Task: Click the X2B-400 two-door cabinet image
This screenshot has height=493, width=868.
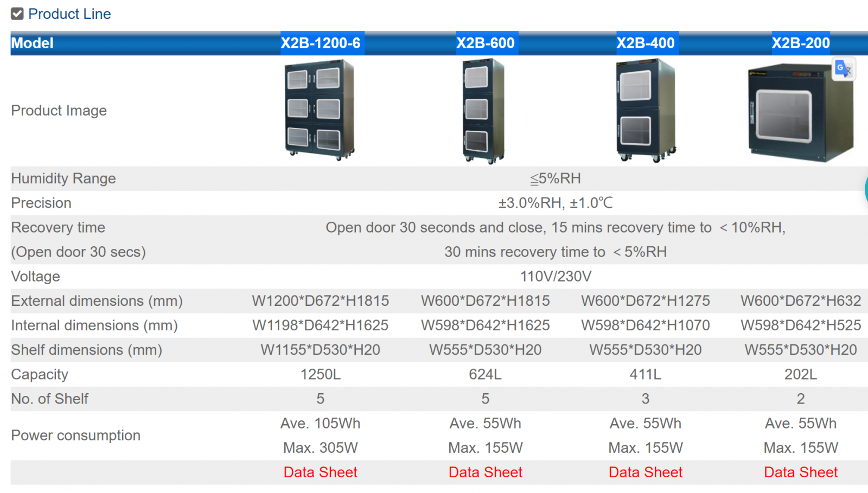Action: tap(645, 111)
